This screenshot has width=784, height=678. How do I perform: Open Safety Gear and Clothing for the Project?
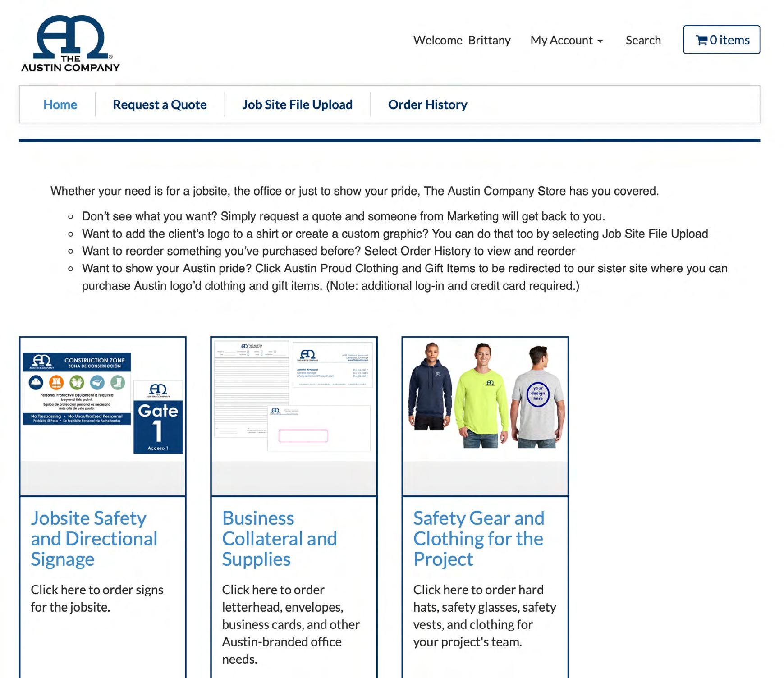point(479,539)
